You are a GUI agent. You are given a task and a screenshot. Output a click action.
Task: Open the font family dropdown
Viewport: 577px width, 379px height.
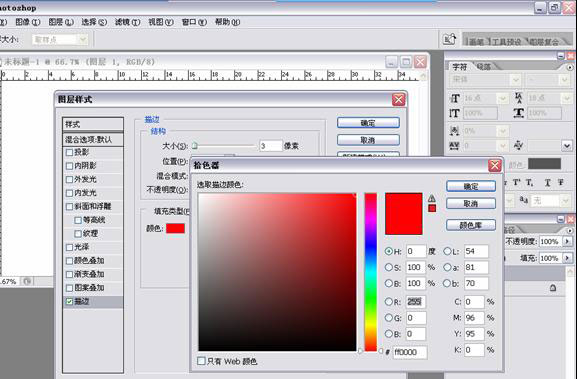[516, 79]
